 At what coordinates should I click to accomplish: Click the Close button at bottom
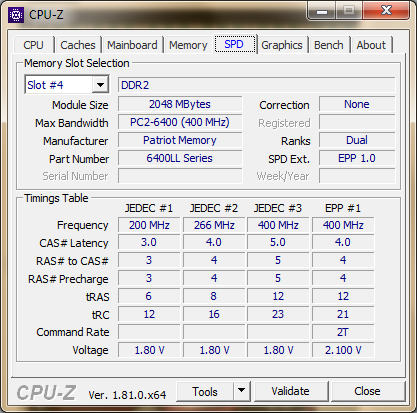click(367, 391)
